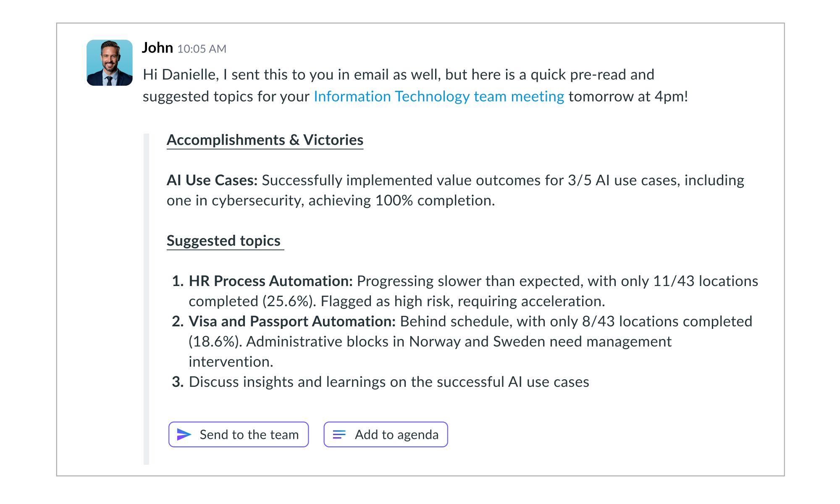This screenshot has width=840, height=504.
Task: Click the Visa and Passport Automation item
Action: coord(462,341)
